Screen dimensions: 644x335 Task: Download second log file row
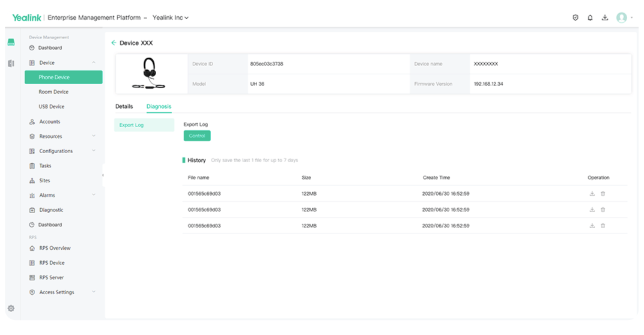592,210
